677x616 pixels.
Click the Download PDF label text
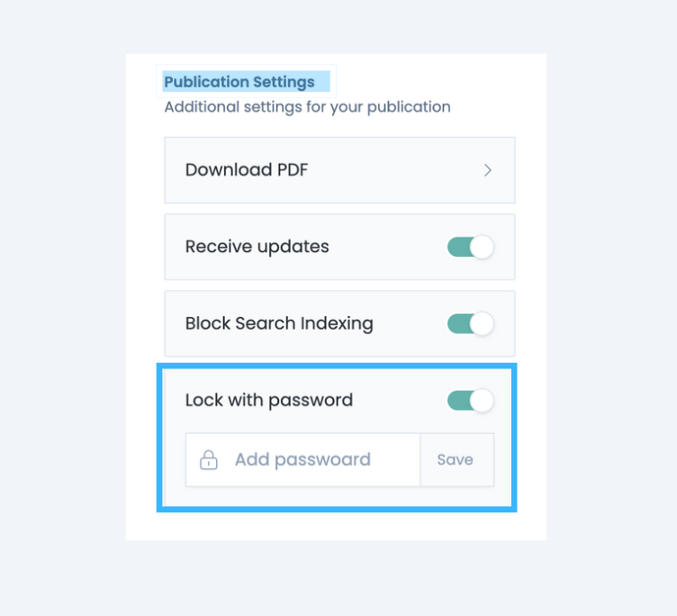pos(247,170)
